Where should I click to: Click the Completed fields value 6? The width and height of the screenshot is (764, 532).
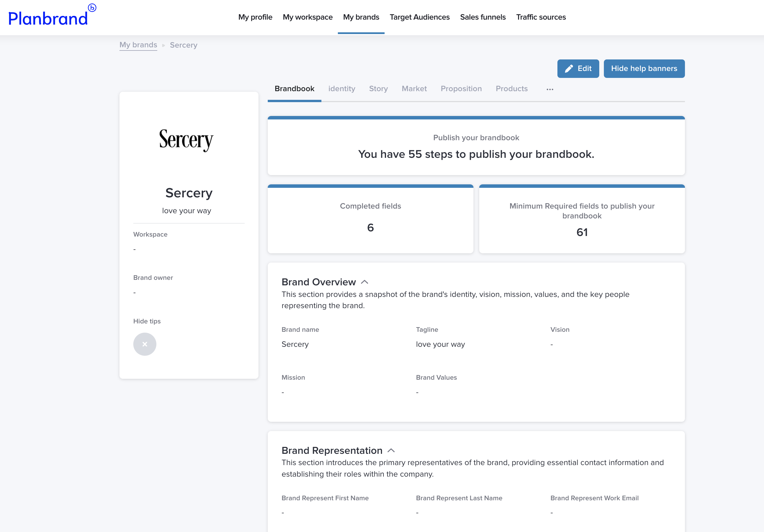click(x=370, y=228)
